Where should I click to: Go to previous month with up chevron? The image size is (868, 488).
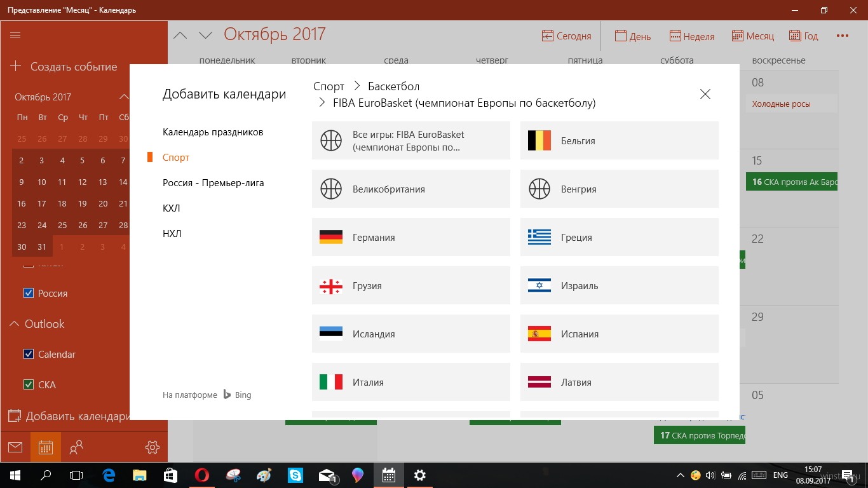pos(180,36)
